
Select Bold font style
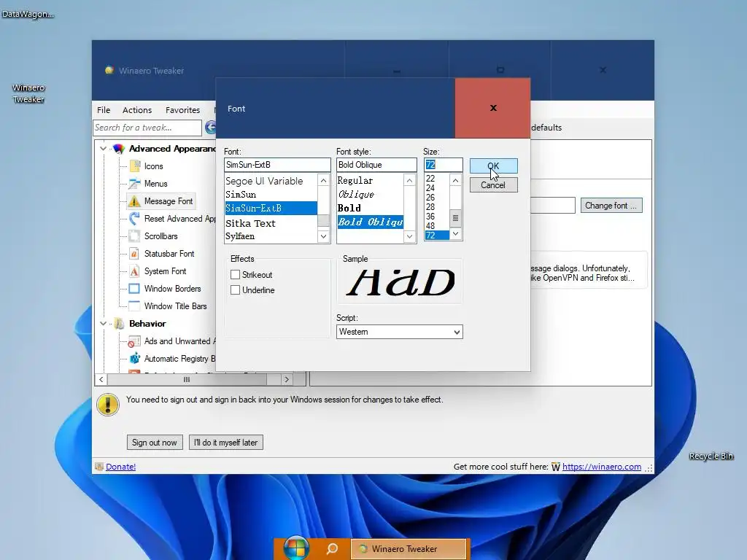(370, 208)
